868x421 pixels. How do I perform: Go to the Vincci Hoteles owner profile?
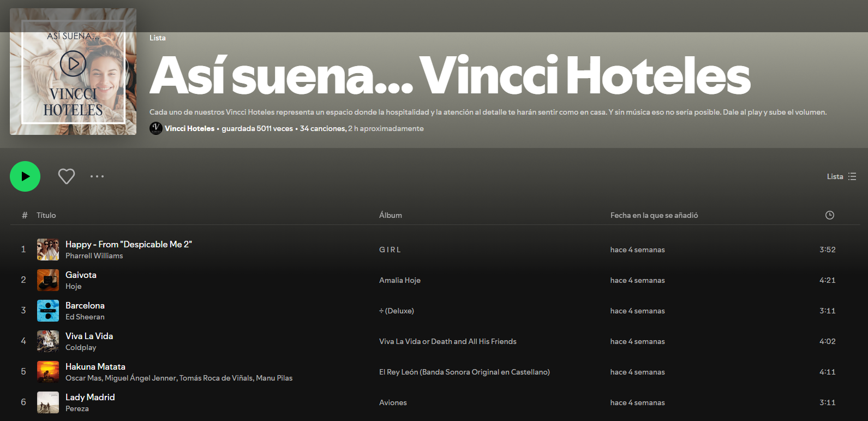190,128
